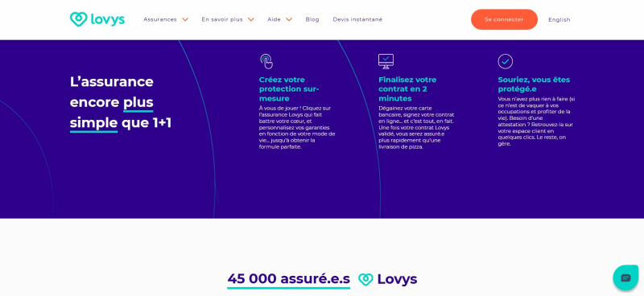Click the checkmark circle icon above Souriez

tap(506, 62)
